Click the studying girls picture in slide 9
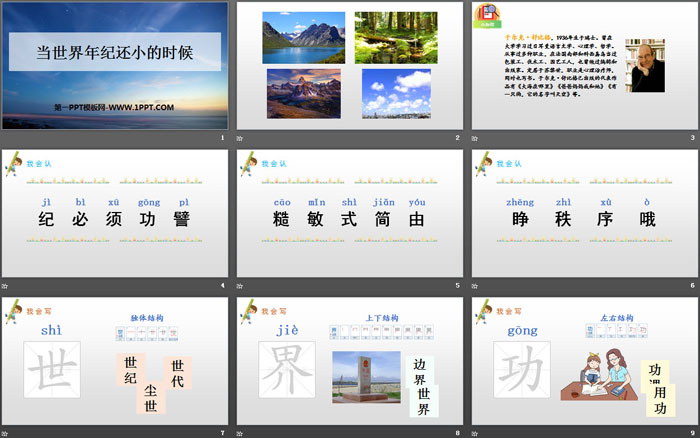 tap(594, 382)
